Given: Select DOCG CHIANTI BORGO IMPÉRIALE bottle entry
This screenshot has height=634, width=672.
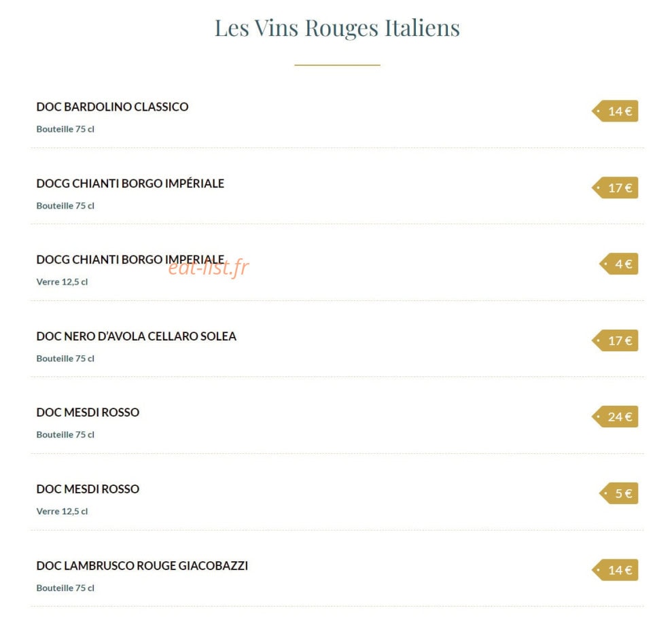Looking at the screenshot, I should [x=130, y=183].
